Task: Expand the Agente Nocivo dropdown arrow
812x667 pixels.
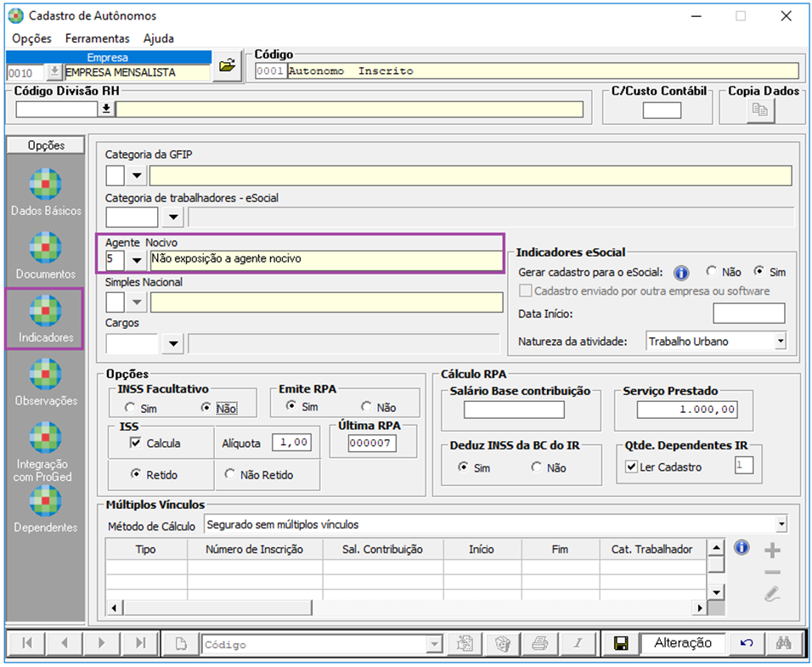Action: [137, 259]
